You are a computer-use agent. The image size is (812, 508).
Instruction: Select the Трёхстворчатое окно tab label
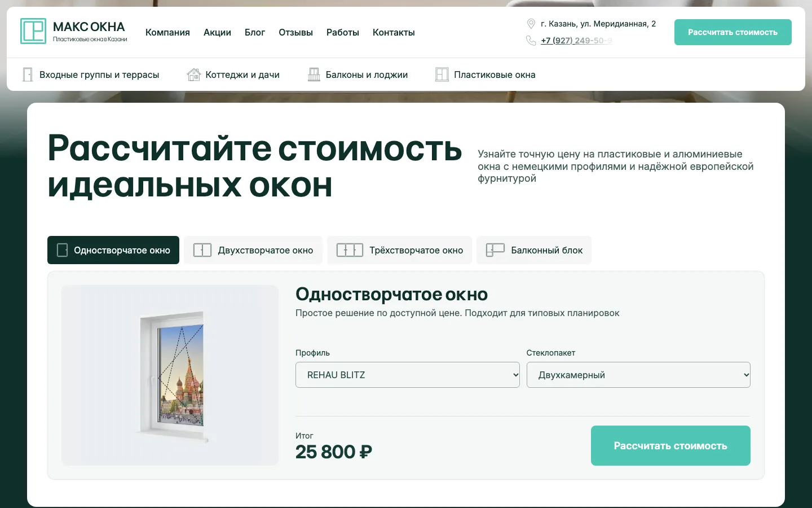pos(416,250)
